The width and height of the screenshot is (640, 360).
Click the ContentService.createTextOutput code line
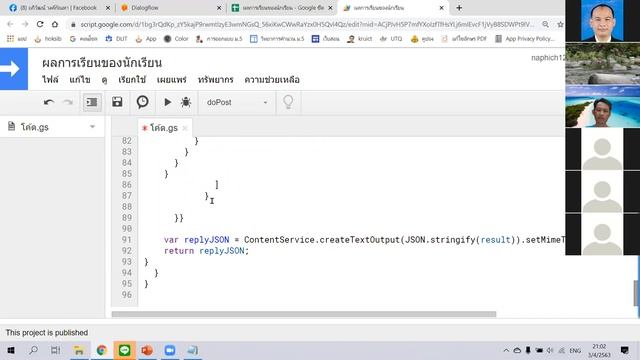click(364, 240)
